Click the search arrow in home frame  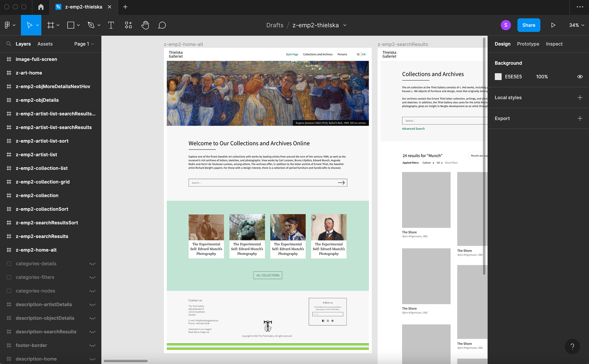(x=341, y=183)
